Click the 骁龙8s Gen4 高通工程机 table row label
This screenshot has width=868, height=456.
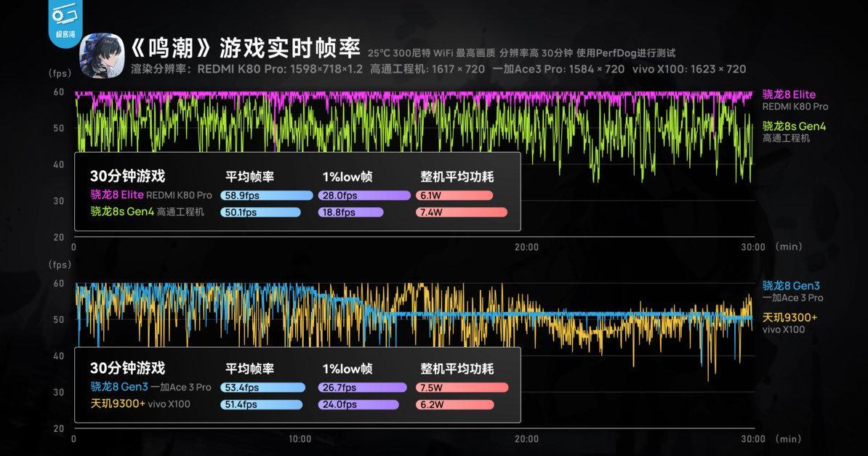[148, 212]
